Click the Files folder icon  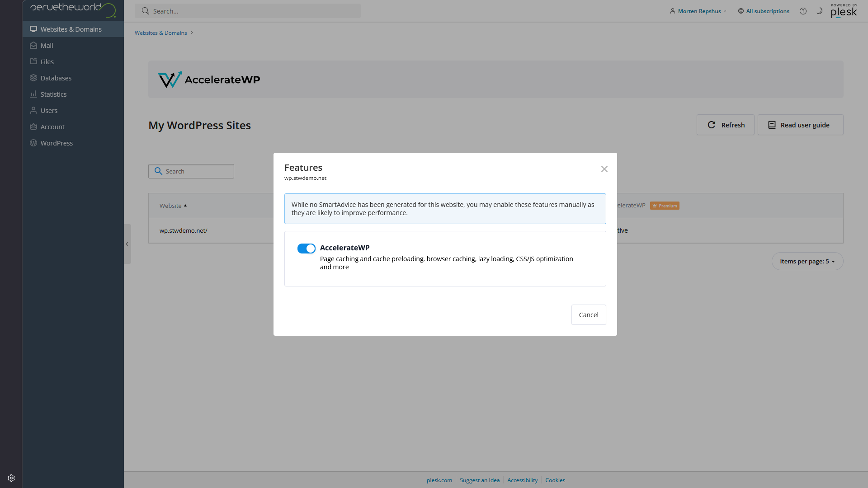tap(33, 61)
